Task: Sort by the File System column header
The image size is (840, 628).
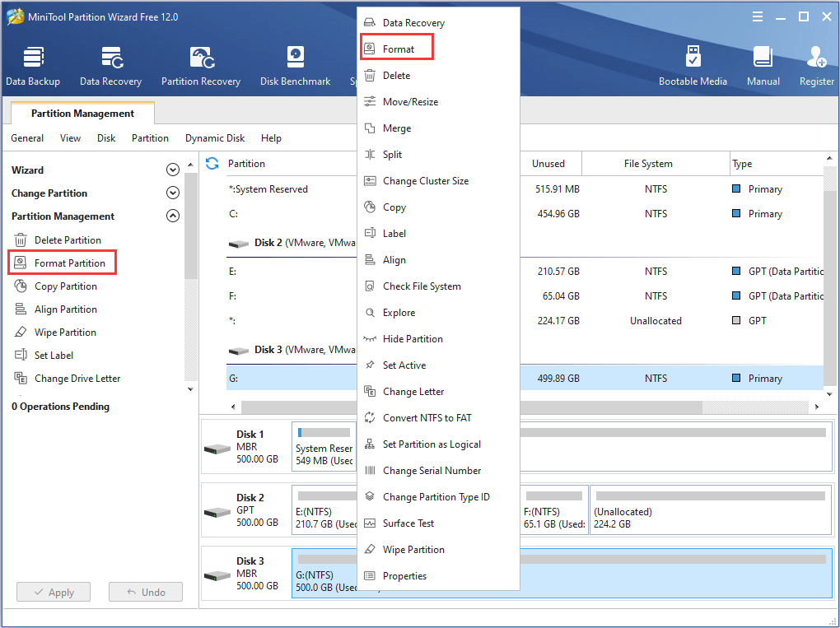Action: point(656,163)
